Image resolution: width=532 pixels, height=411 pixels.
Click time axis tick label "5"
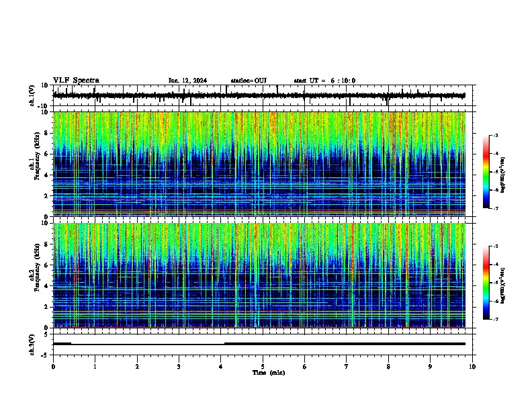263,367
